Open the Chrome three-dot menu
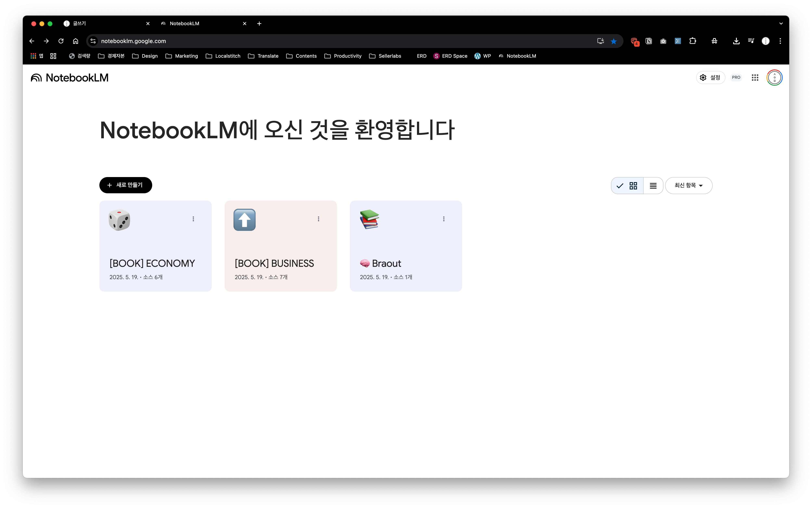The height and width of the screenshot is (508, 812). click(x=780, y=41)
